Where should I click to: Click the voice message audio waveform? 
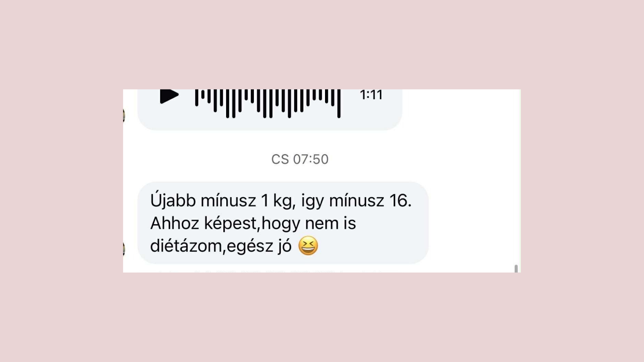click(x=268, y=104)
